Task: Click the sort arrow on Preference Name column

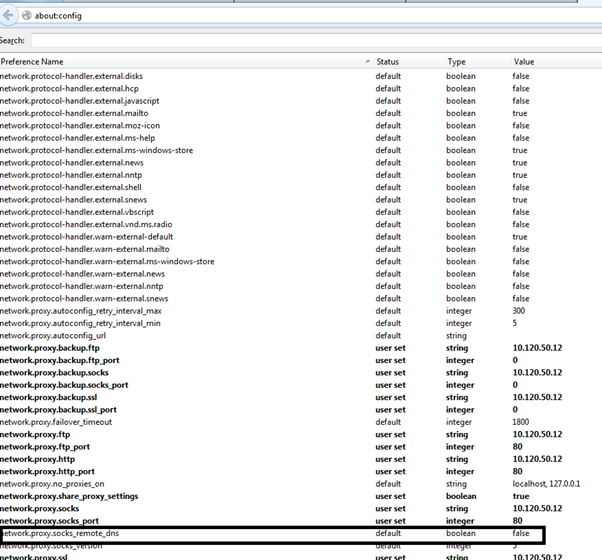Action: (x=365, y=62)
